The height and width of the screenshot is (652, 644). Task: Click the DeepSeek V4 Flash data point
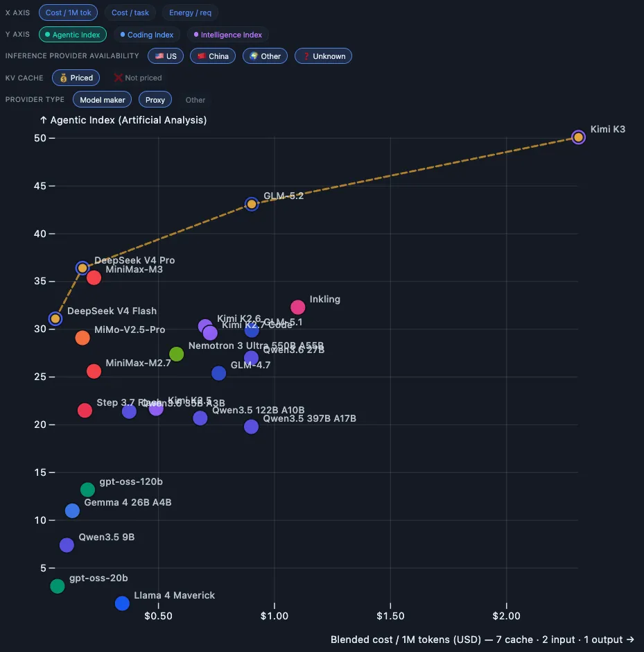click(x=55, y=319)
